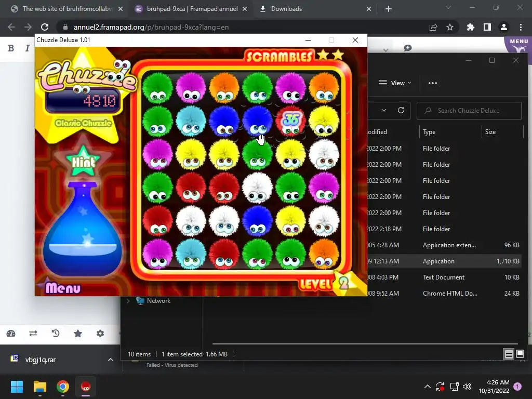Click the blue scramble bottle
Screen dimensions: 532x399
(83, 229)
